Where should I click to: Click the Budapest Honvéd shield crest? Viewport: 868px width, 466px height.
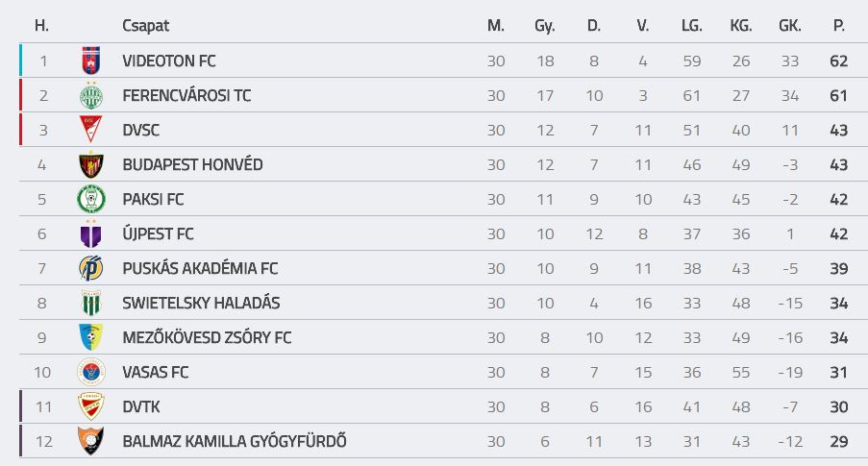click(90, 164)
